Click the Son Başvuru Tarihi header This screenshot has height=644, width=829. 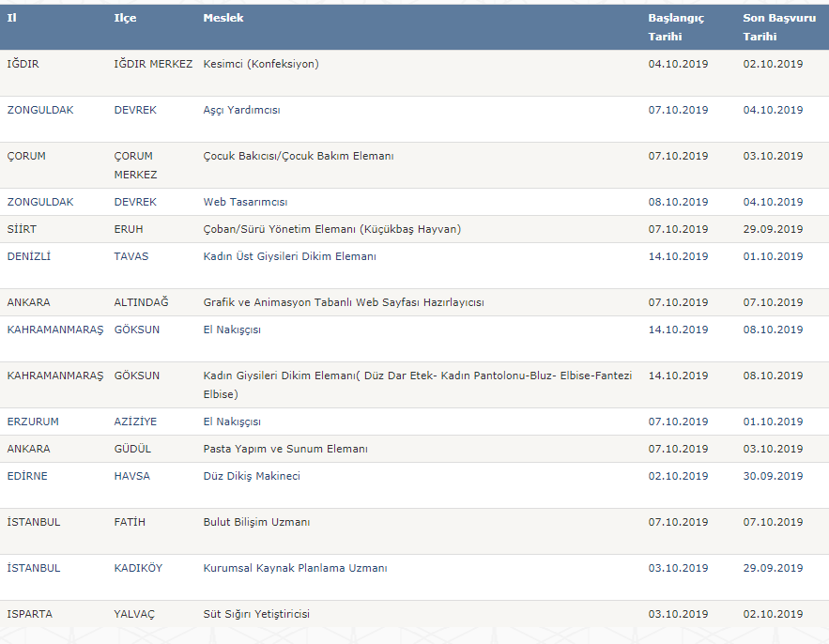[x=779, y=27]
